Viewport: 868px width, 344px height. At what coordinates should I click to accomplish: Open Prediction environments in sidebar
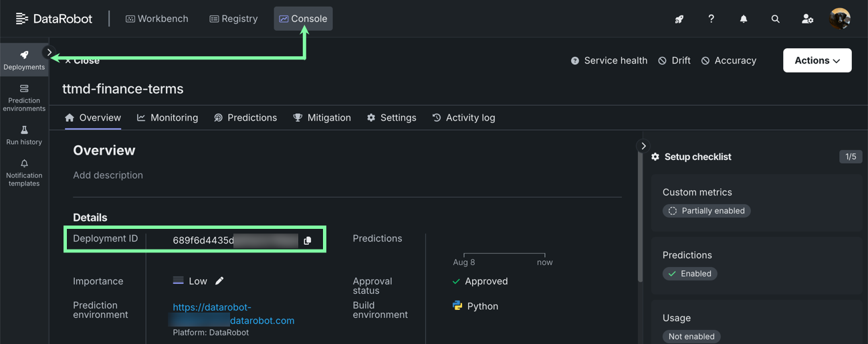coord(24,98)
